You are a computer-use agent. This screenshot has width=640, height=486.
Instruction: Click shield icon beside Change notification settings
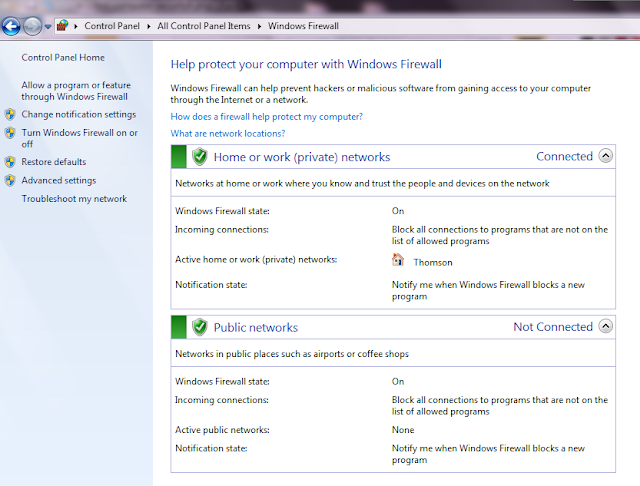pos(10,114)
